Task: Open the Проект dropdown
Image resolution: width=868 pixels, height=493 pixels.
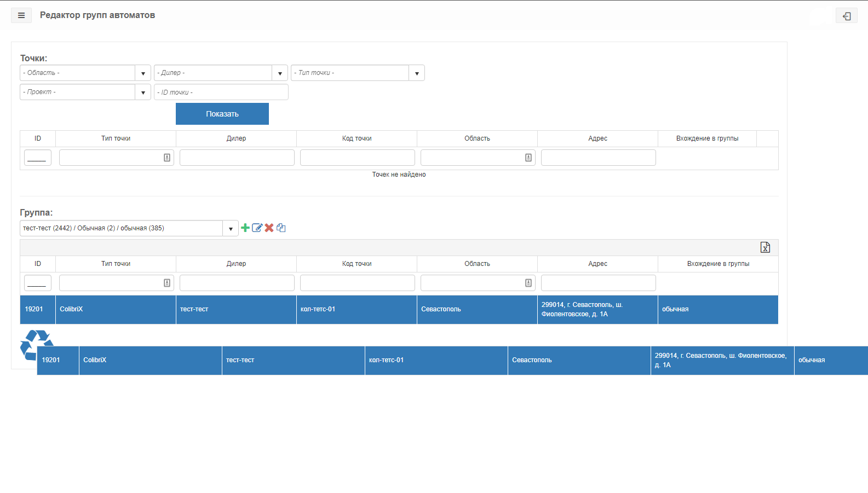Action: [x=143, y=92]
